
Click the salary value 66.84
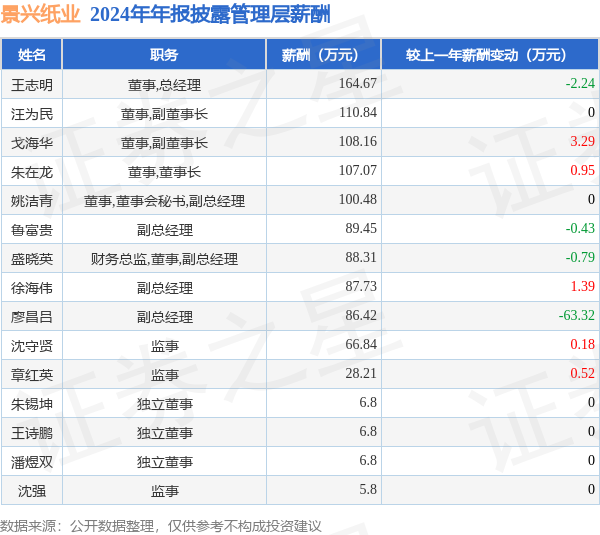pos(361,344)
